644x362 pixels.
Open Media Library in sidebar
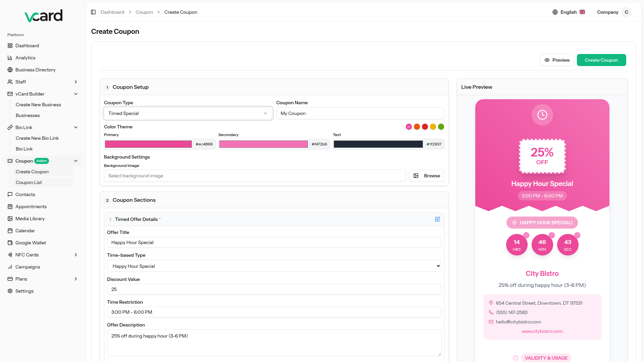30,219
